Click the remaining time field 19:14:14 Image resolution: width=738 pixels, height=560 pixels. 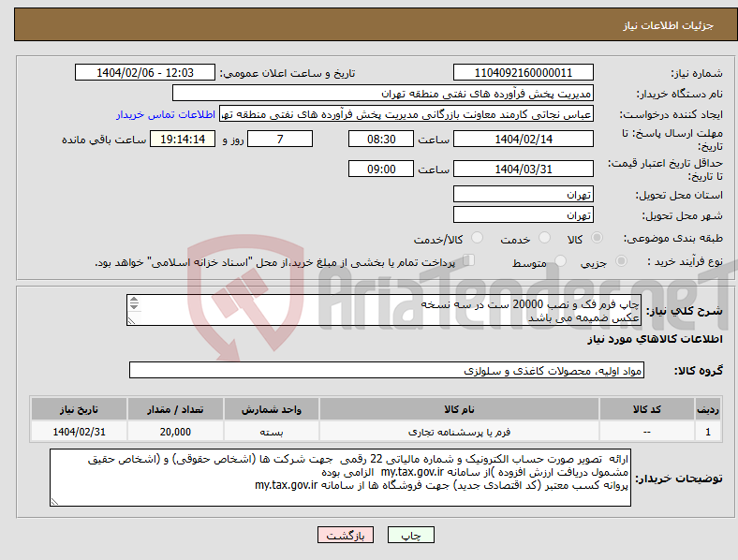coord(183,139)
